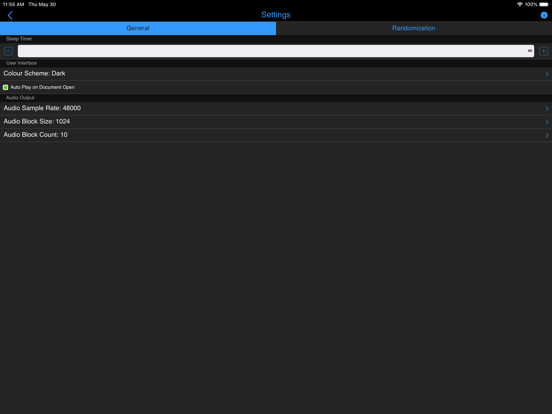Open Audio Block Size chevron
This screenshot has width=552, height=414.
pos(547,122)
